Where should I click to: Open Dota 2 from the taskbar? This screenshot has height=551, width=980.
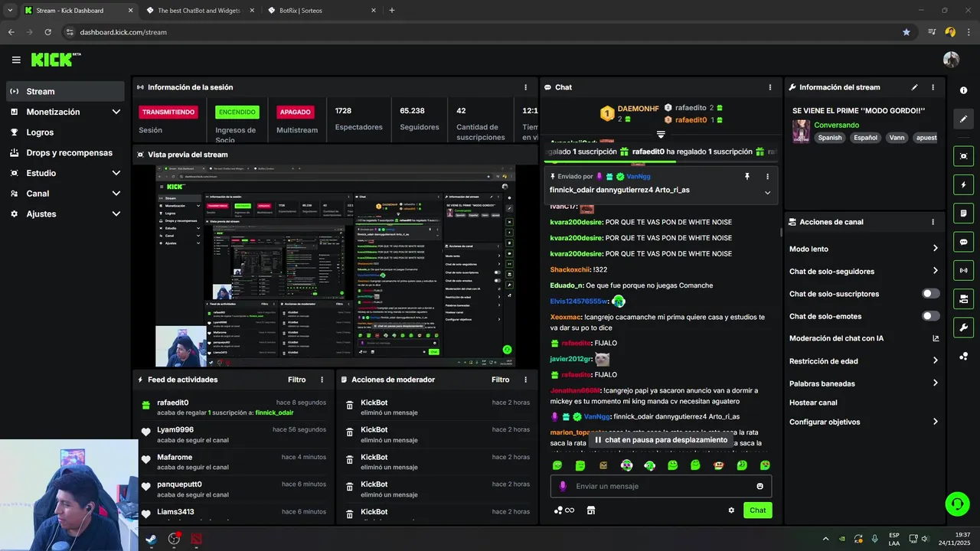click(x=197, y=539)
